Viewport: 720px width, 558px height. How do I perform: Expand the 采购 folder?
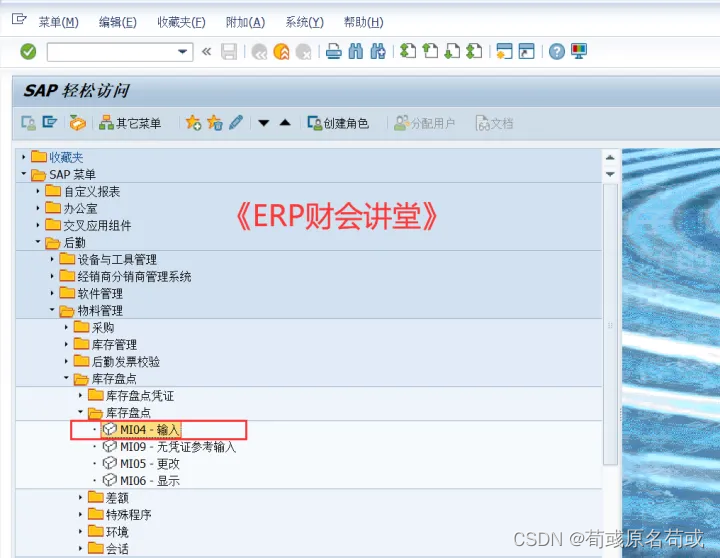pyautogui.click(x=66, y=327)
